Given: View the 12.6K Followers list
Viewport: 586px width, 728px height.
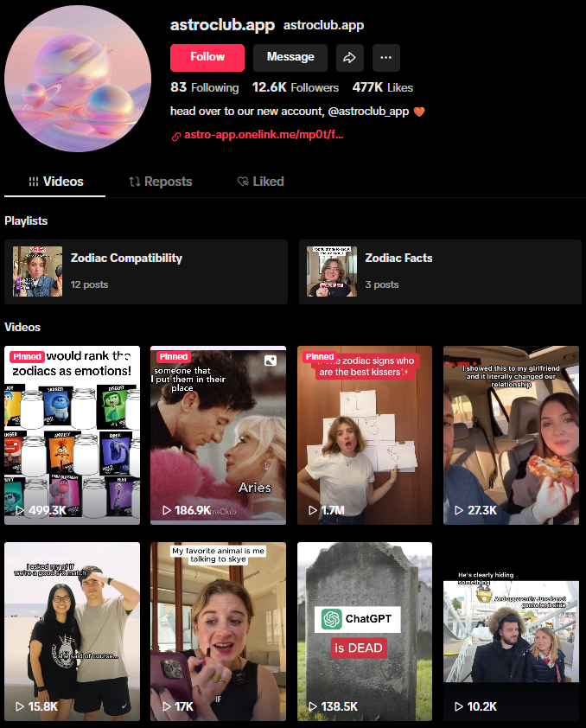Looking at the screenshot, I should [296, 87].
